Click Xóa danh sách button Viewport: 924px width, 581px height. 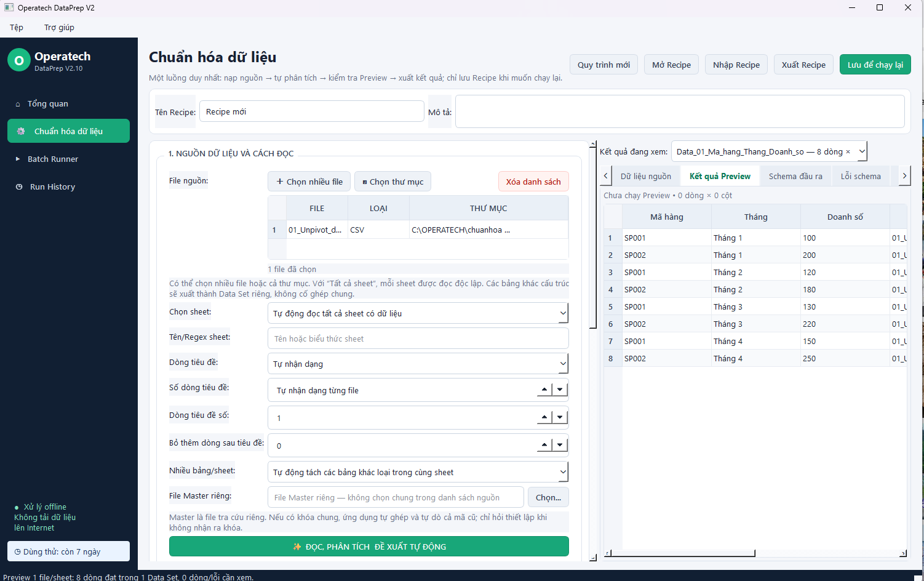pyautogui.click(x=533, y=182)
